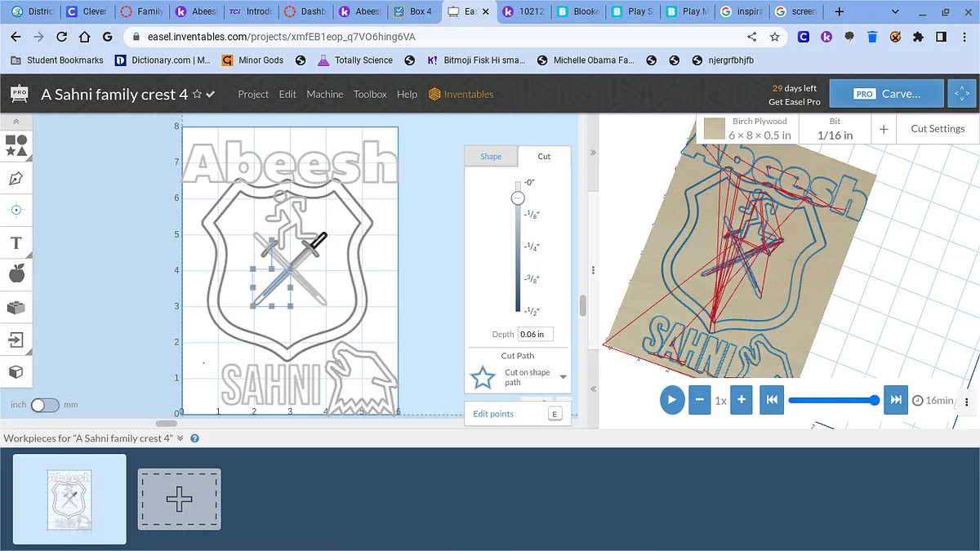The width and height of the screenshot is (980, 551).
Task: Skip simulation to the end
Action: coord(896,400)
